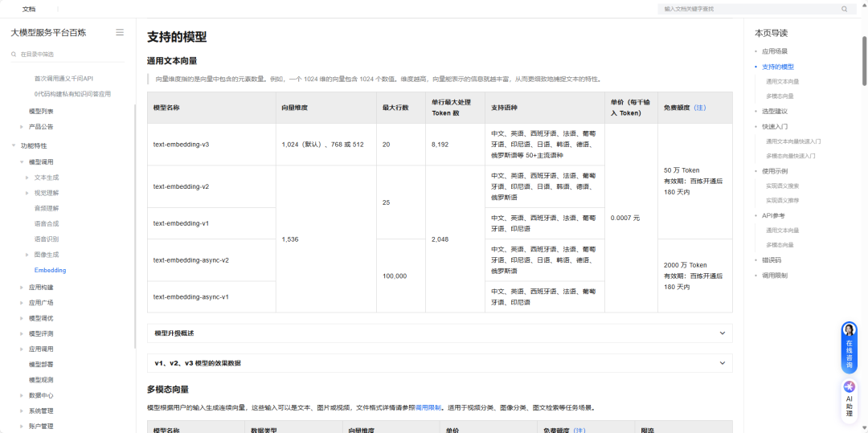Focus the 在目录中筛选 filter field
Viewport: 868px width, 433px height.
(x=68, y=54)
